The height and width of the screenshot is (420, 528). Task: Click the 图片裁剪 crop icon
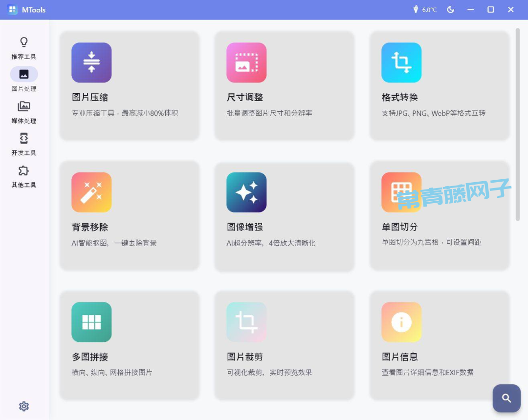coord(246,322)
